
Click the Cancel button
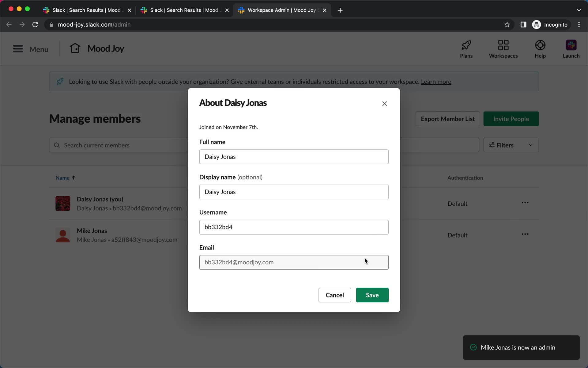tap(334, 295)
